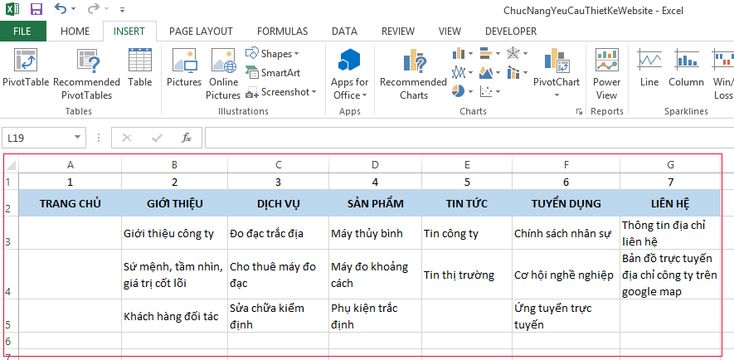Click the Undo arrow icon
The image size is (734, 360).
pyautogui.click(x=61, y=8)
